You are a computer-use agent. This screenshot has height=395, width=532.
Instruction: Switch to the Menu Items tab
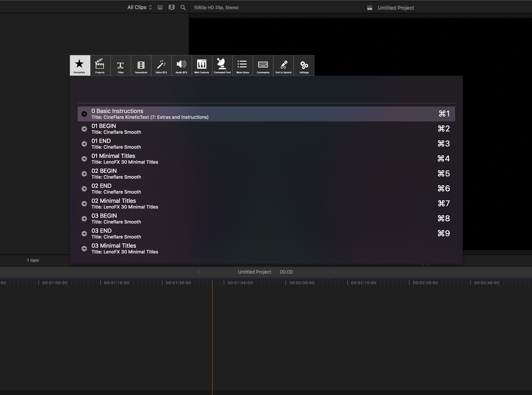(242, 65)
